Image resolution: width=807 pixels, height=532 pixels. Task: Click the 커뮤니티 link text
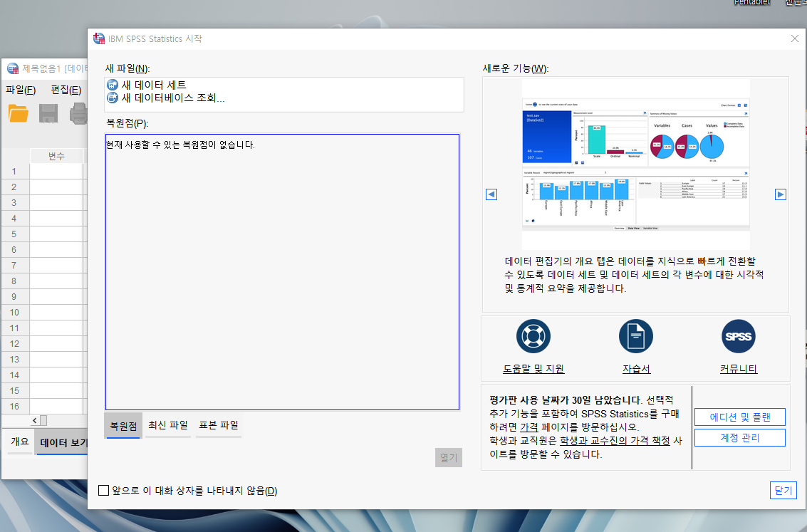coord(739,369)
